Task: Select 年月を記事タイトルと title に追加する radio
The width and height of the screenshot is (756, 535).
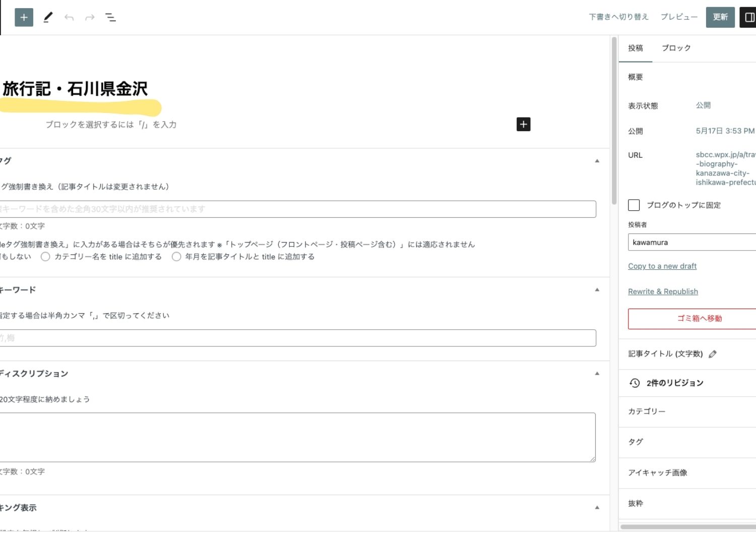Action: tap(176, 257)
